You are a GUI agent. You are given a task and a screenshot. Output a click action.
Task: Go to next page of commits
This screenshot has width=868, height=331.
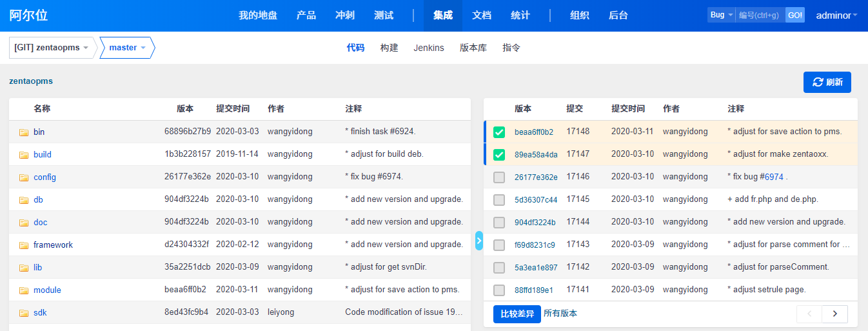[835, 314]
